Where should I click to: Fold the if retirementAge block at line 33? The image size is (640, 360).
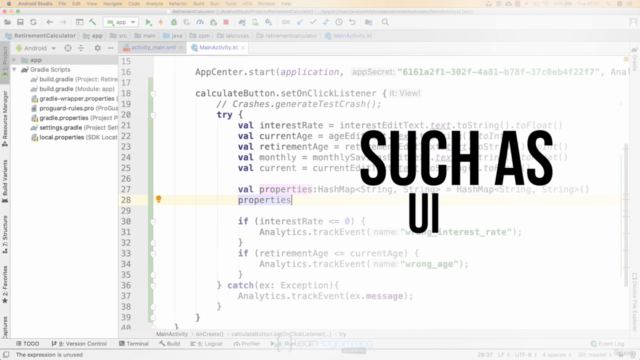tap(153, 254)
